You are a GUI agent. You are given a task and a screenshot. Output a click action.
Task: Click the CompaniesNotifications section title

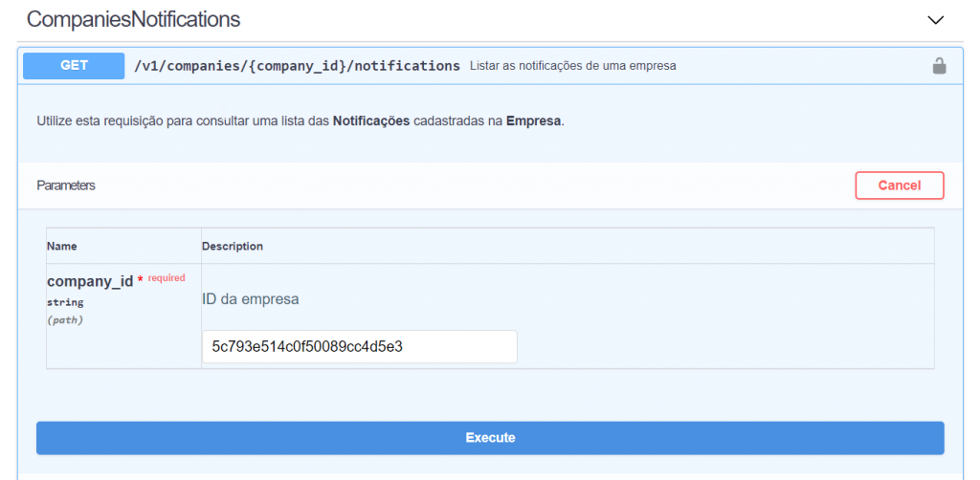[133, 19]
